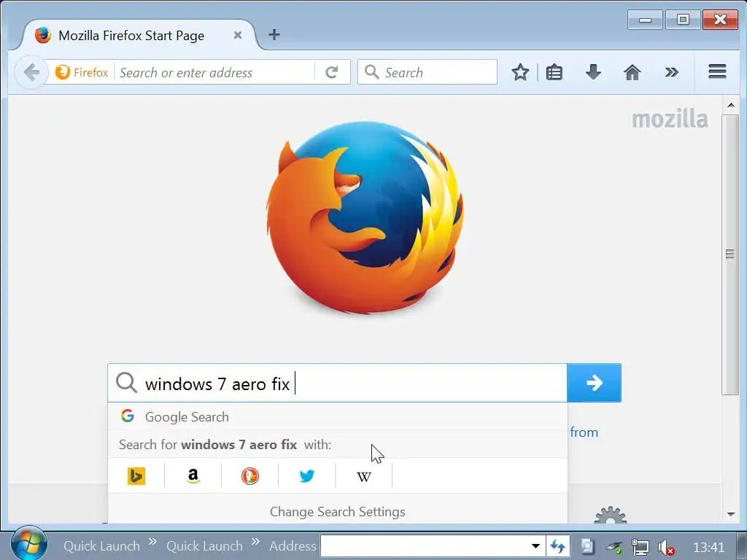Open the taskbar Address dropdown arrow
This screenshot has height=560, width=747.
(535, 545)
